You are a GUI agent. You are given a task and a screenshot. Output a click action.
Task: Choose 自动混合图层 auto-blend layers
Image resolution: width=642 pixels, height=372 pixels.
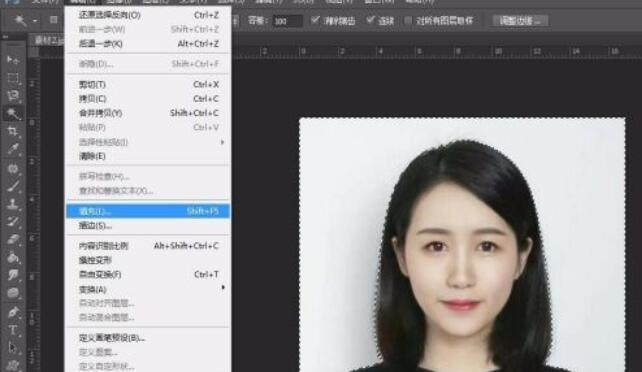[x=148, y=317]
